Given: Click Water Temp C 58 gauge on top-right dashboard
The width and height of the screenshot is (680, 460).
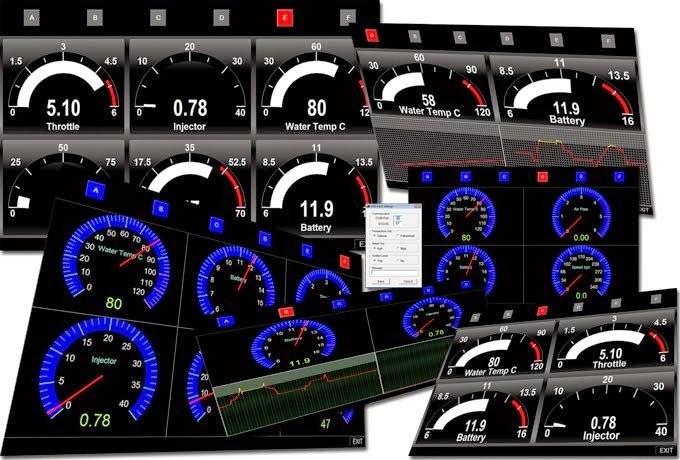Looking at the screenshot, I should point(427,87).
